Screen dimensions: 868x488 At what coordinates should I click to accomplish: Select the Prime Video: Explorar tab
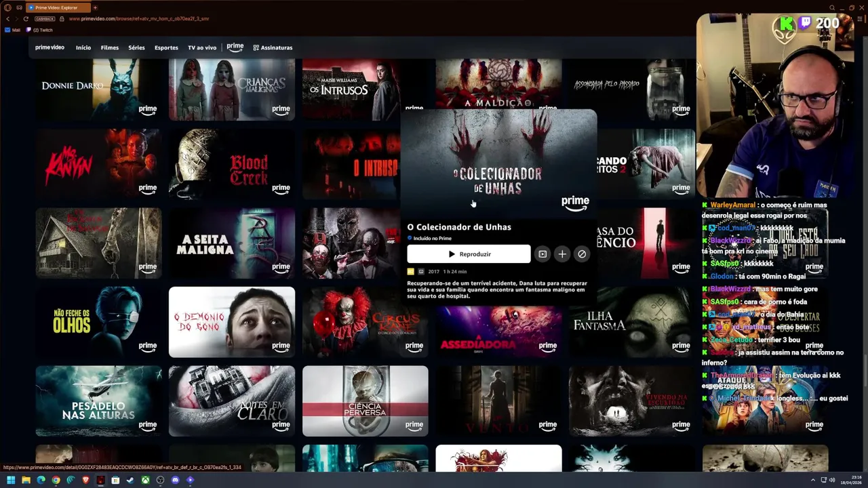coord(57,7)
